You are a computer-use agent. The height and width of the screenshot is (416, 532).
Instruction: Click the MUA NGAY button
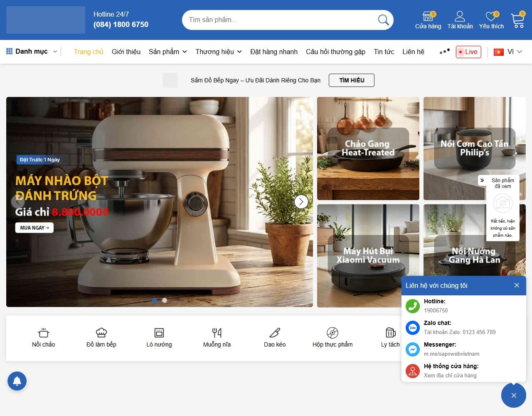pos(34,228)
